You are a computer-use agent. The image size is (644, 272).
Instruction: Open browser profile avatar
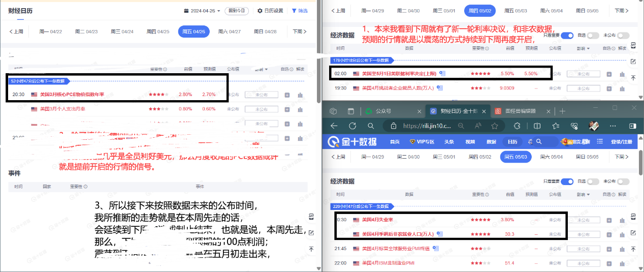(593, 125)
